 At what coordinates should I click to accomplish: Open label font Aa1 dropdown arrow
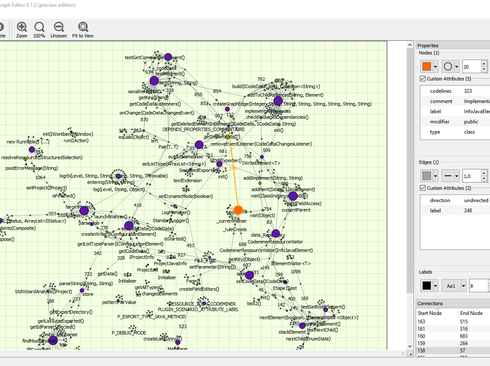coord(463,286)
